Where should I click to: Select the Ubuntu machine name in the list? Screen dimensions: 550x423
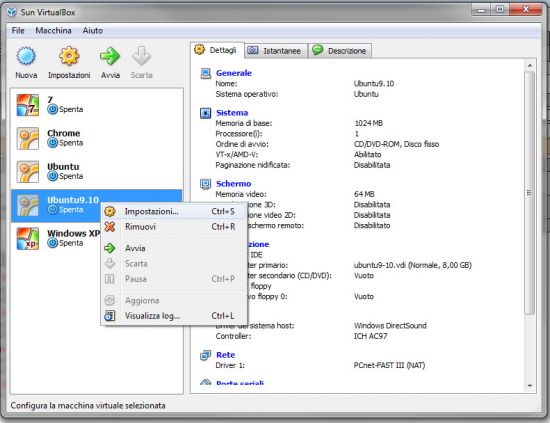63,167
